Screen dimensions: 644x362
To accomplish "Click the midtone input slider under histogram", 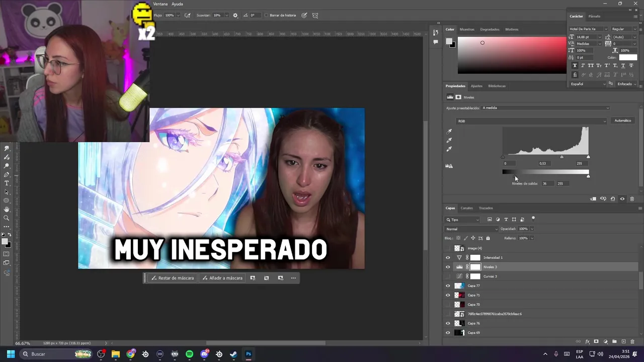I will tap(561, 157).
